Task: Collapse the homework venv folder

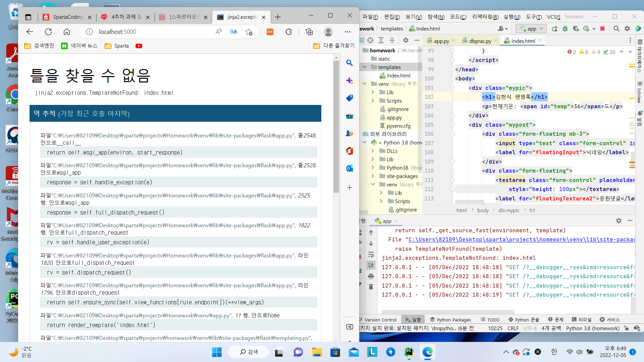Action: 365,84
